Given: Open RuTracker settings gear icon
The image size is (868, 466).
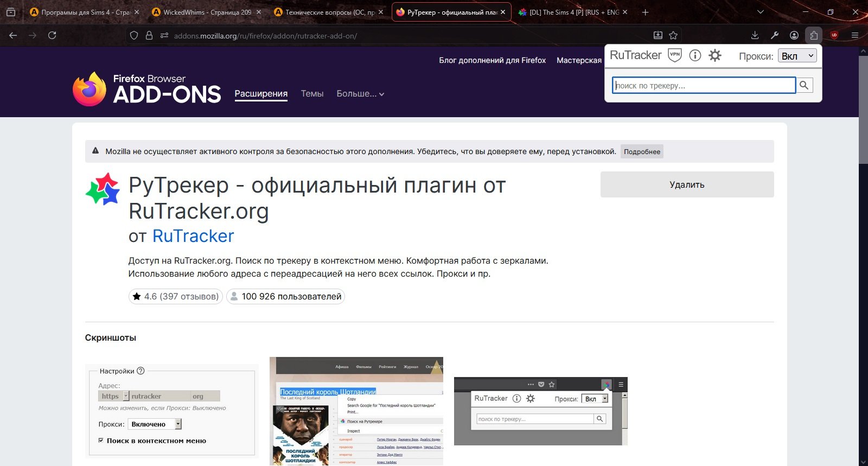Looking at the screenshot, I should (715, 55).
